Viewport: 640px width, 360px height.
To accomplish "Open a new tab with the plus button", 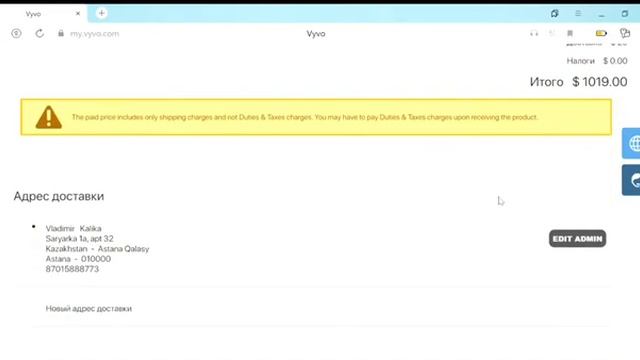I will click(102, 13).
